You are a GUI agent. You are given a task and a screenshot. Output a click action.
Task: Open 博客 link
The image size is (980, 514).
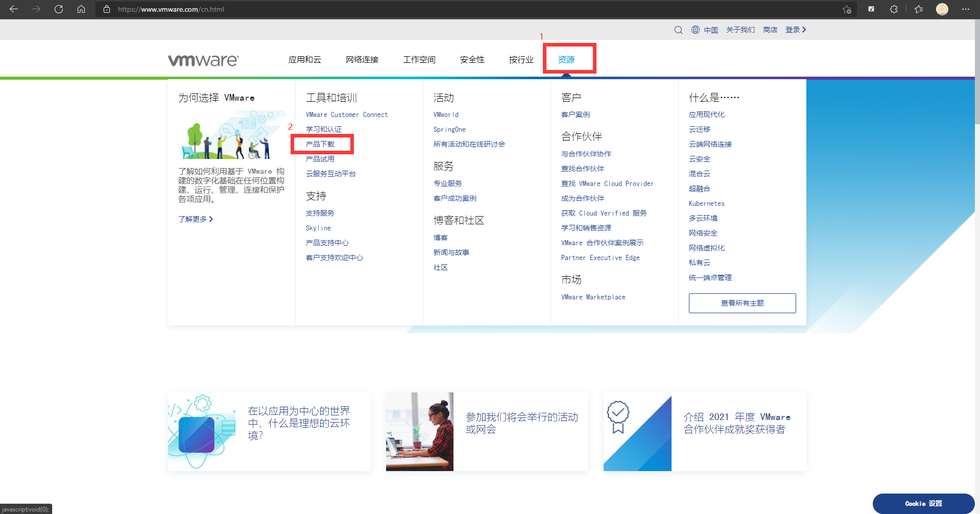click(x=441, y=238)
